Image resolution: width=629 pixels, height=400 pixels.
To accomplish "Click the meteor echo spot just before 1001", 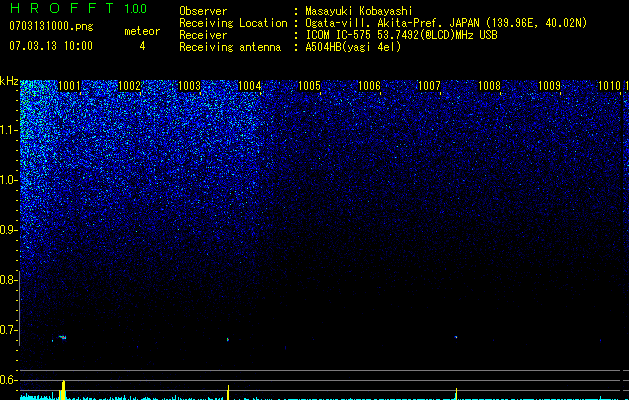I will [x=62, y=337].
